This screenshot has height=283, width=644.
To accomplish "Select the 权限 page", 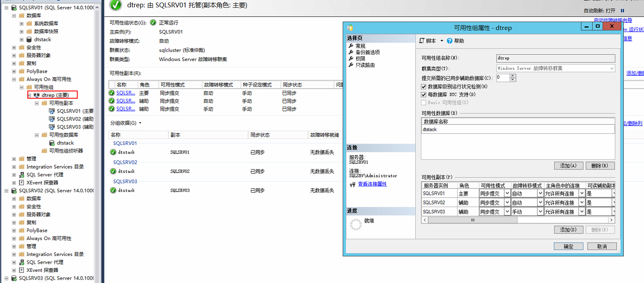I will tap(360, 58).
